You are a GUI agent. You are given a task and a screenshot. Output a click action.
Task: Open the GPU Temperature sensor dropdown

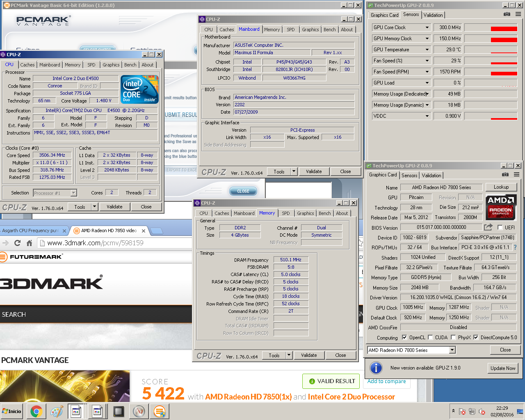point(427,50)
